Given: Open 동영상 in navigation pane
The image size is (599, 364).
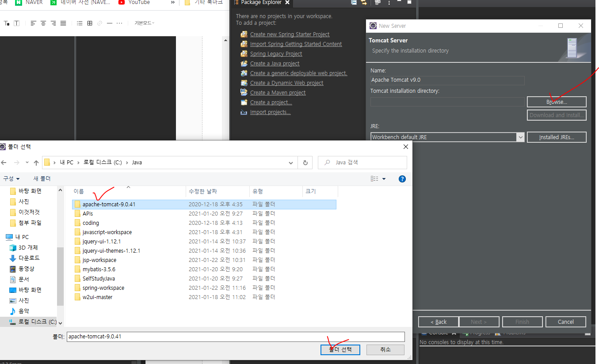Looking at the screenshot, I should click(x=22, y=269).
